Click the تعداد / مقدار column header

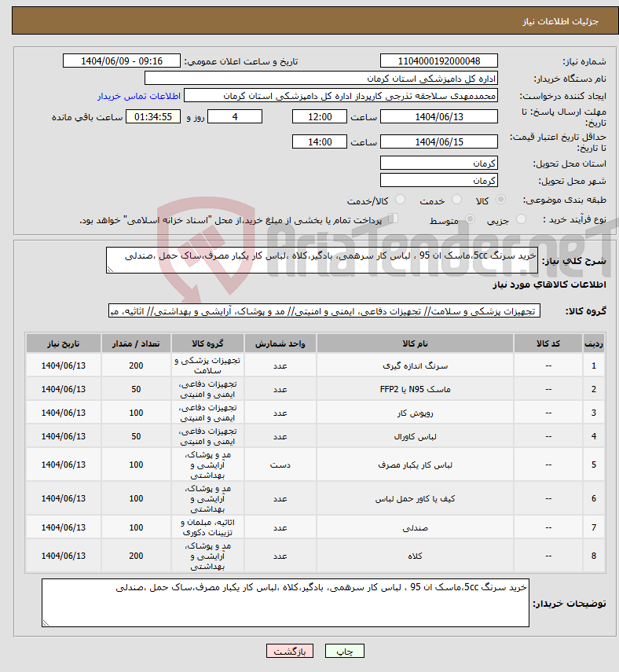136,343
